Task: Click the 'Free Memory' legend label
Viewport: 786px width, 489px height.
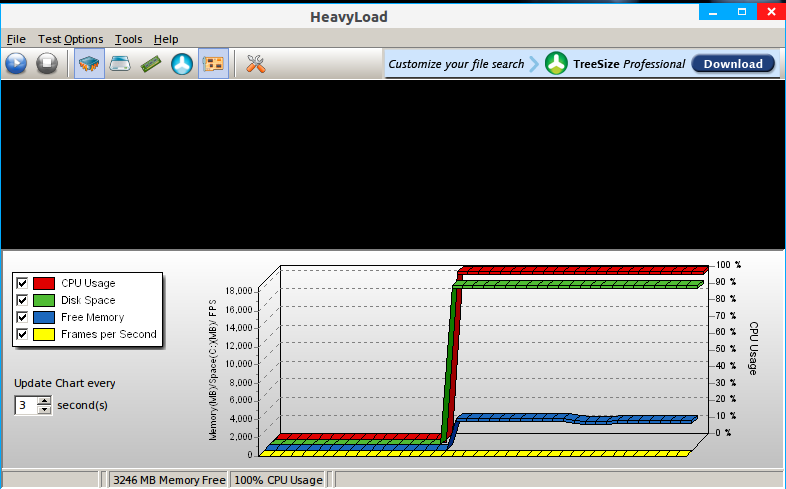Action: (x=92, y=317)
